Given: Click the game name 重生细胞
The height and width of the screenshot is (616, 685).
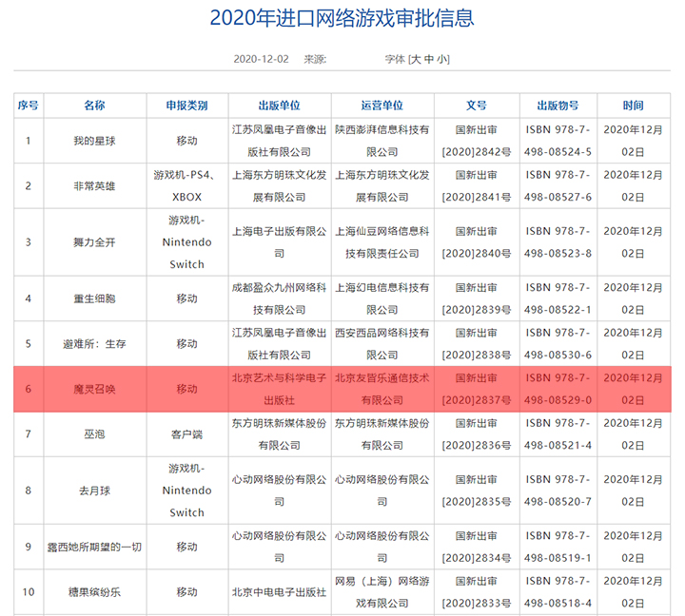Looking at the screenshot, I should coord(94,298).
